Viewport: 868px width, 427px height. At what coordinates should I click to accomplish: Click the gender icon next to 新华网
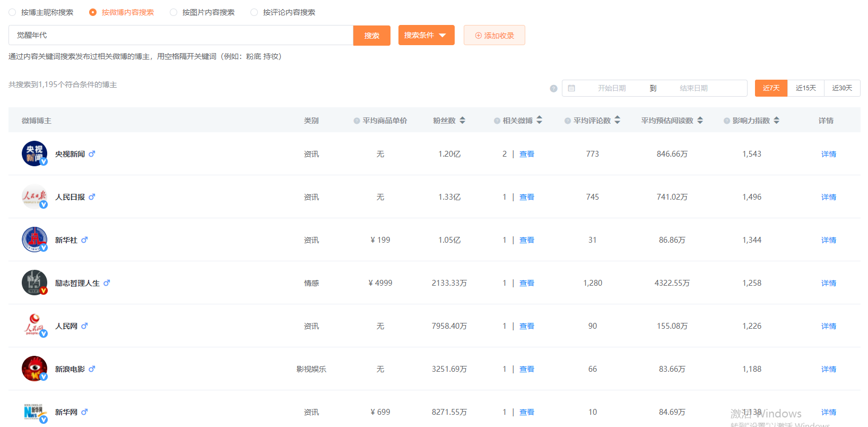[x=84, y=412]
